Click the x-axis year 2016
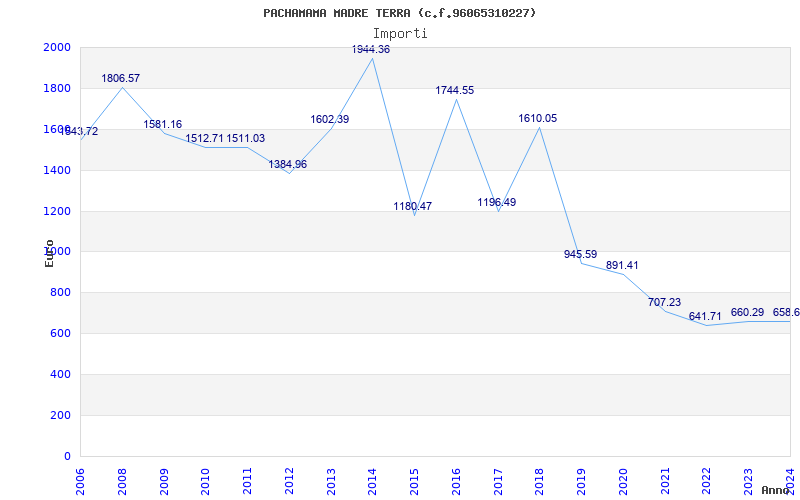 point(456,481)
